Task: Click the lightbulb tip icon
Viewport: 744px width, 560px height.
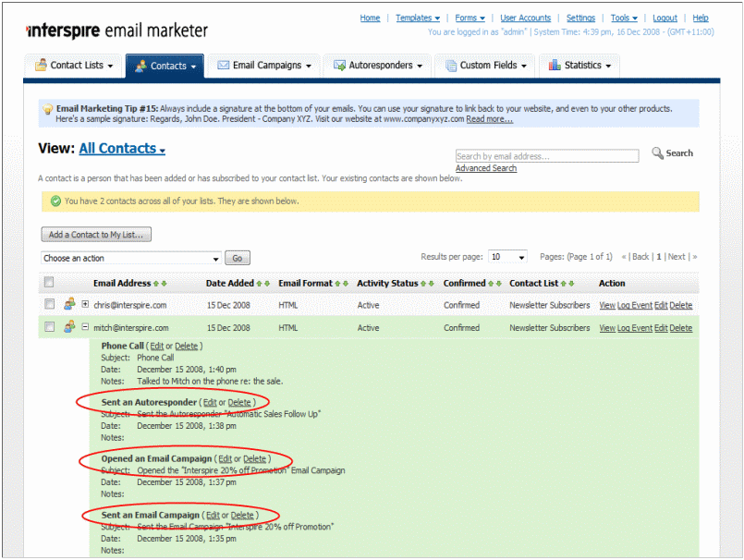Action: (x=47, y=109)
